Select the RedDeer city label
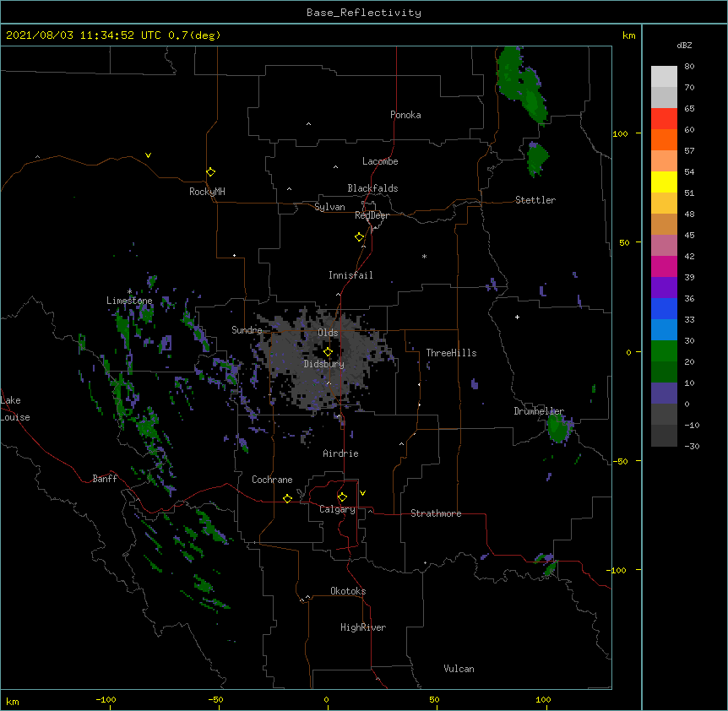728x711 pixels. coord(372,215)
